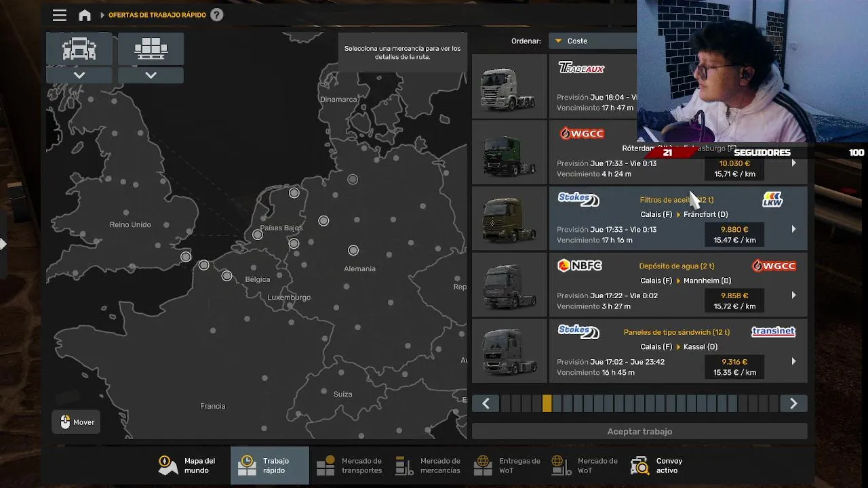This screenshot has height=488, width=868.
Task: Click the 9.880 € price value
Action: coord(734,230)
